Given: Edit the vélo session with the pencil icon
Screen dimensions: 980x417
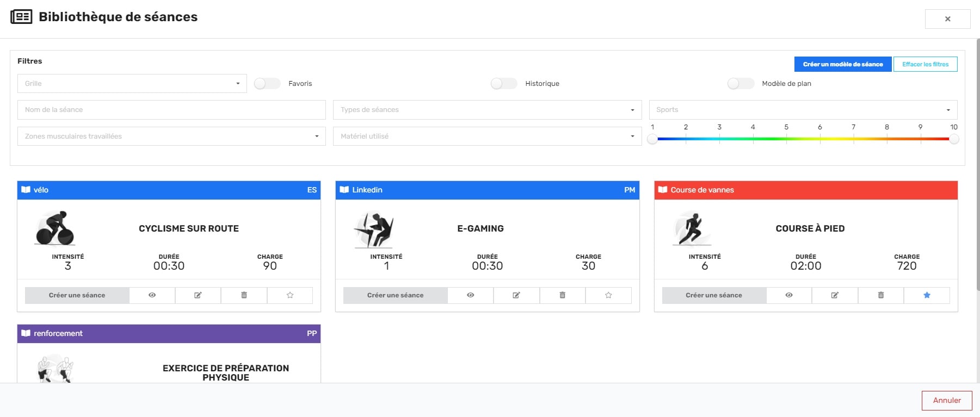Looking at the screenshot, I should pos(198,295).
